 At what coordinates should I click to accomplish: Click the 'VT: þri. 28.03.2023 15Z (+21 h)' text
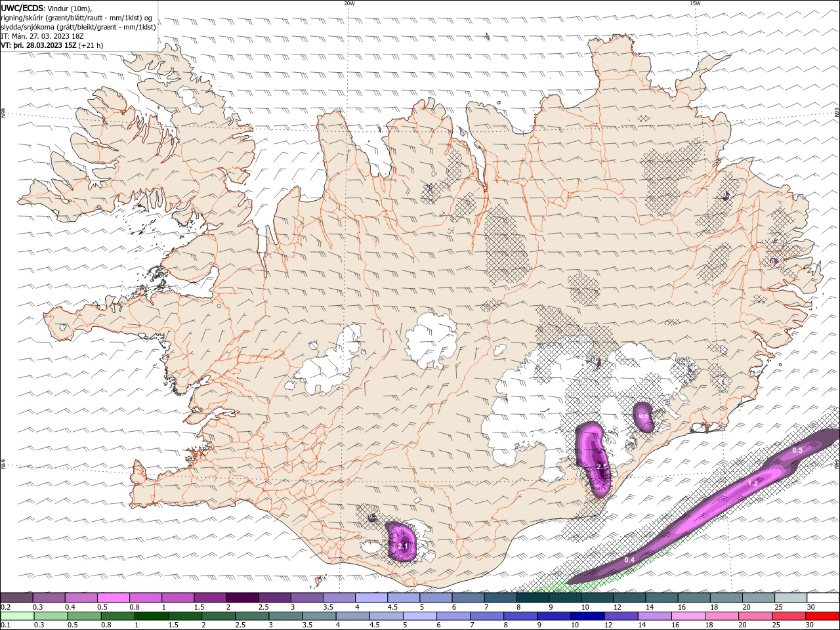coord(52,45)
